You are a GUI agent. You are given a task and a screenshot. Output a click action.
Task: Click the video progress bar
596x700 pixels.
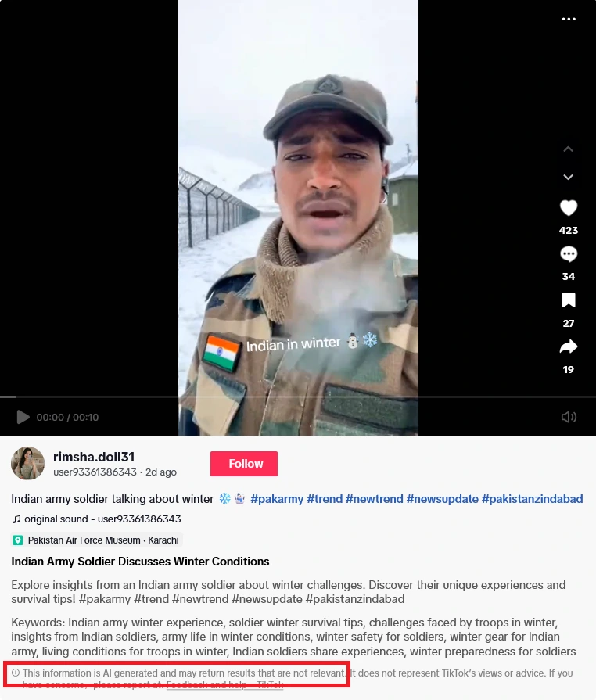298,397
